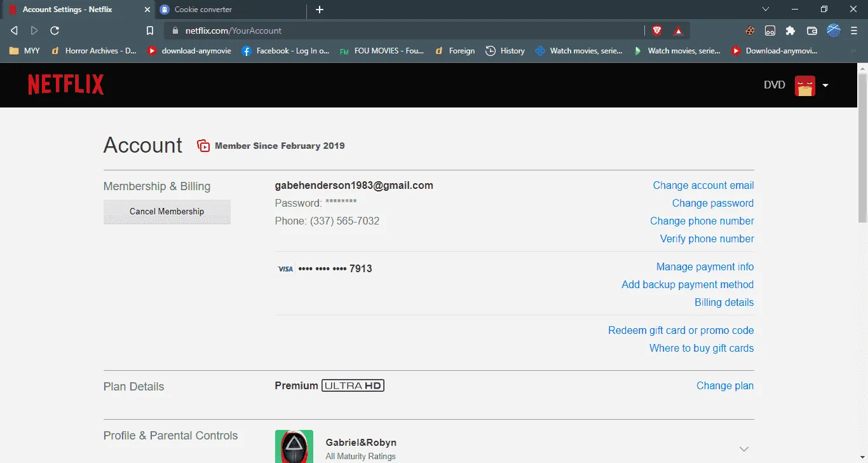This screenshot has height=463, width=868.
Task: Open the Download-anymovi... bookmark at right end
Action: tap(775, 51)
